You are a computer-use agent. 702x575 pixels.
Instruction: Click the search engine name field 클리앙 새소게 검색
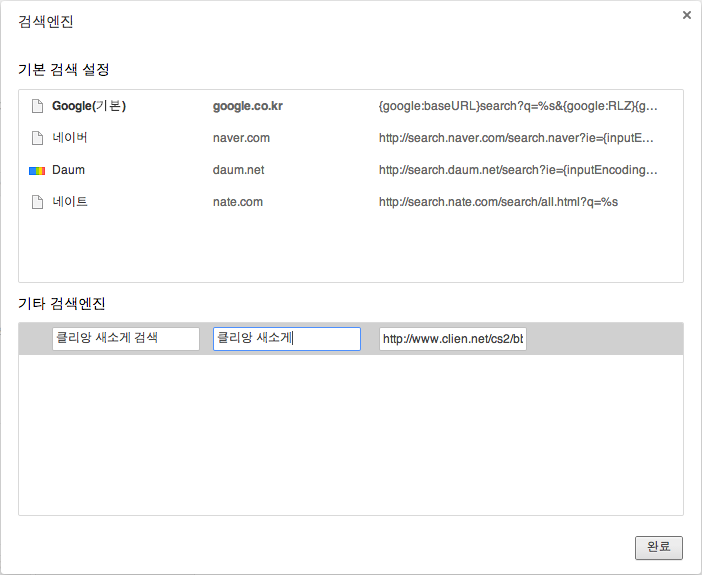[126, 339]
